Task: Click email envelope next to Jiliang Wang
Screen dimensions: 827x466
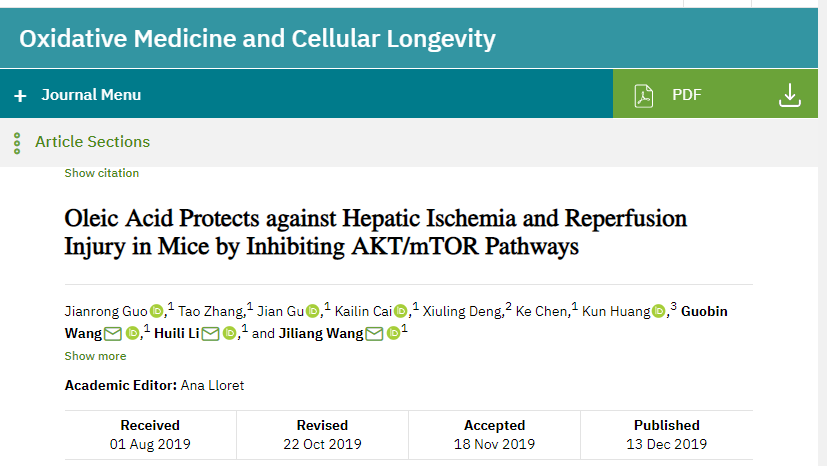Action: (374, 334)
